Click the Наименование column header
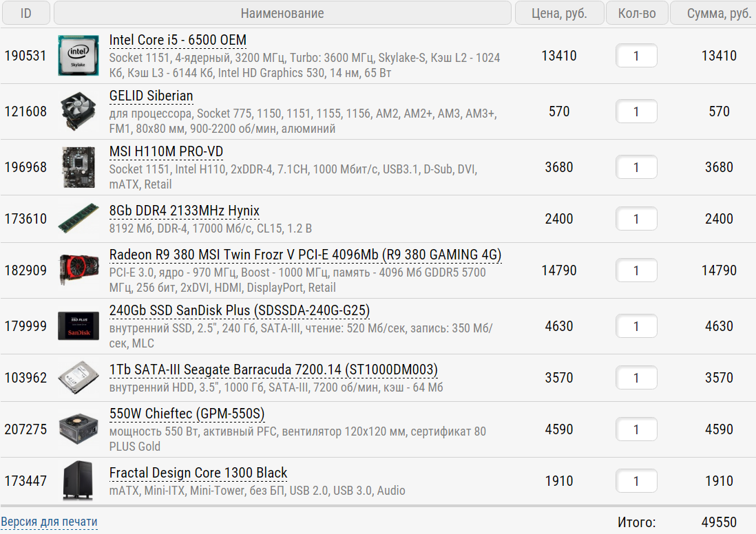756x534 pixels. (x=282, y=13)
